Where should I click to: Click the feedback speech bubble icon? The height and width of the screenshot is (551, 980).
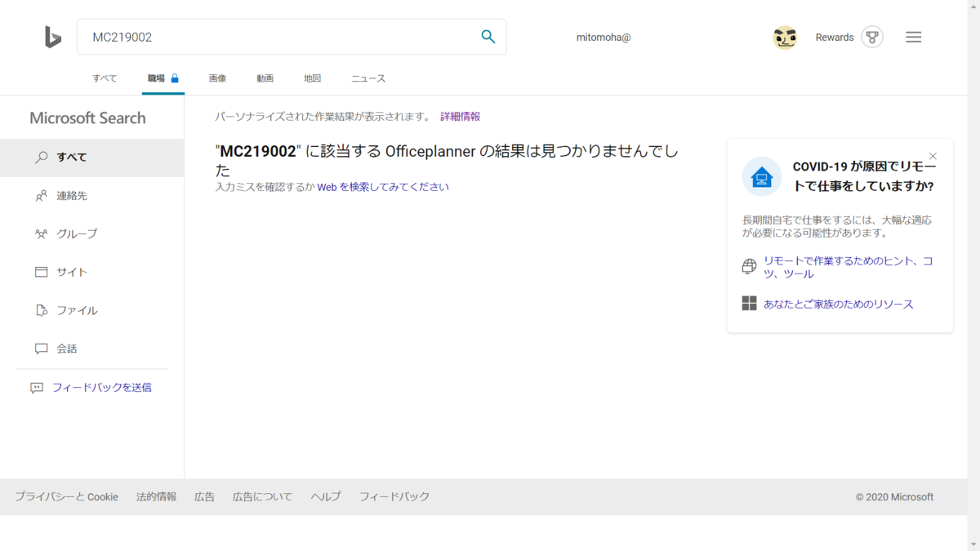click(37, 388)
